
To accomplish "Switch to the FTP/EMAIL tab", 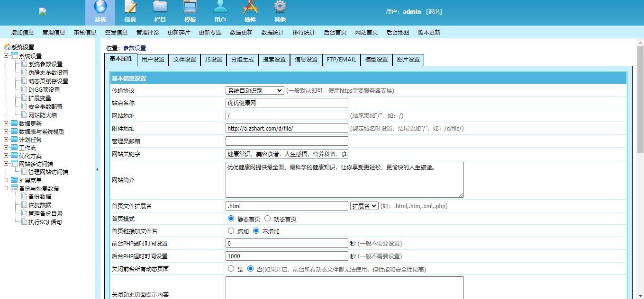I will [x=341, y=60].
